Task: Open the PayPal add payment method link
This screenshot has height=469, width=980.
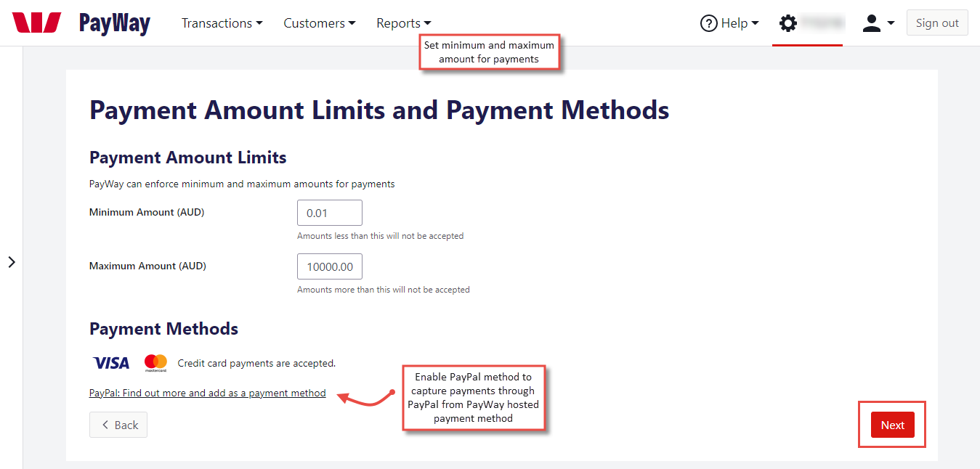Action: pos(208,393)
